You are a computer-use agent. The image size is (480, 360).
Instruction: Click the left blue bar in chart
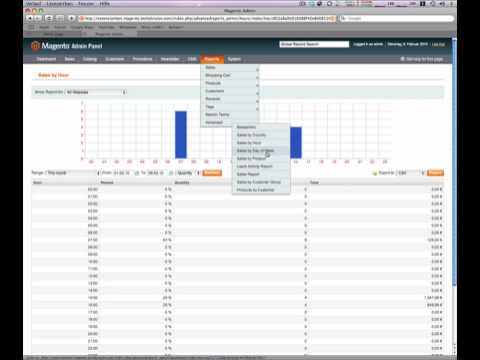(181, 135)
